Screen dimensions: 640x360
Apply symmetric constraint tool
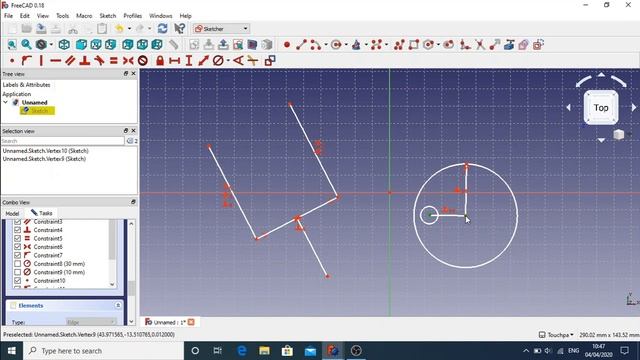coord(128,61)
